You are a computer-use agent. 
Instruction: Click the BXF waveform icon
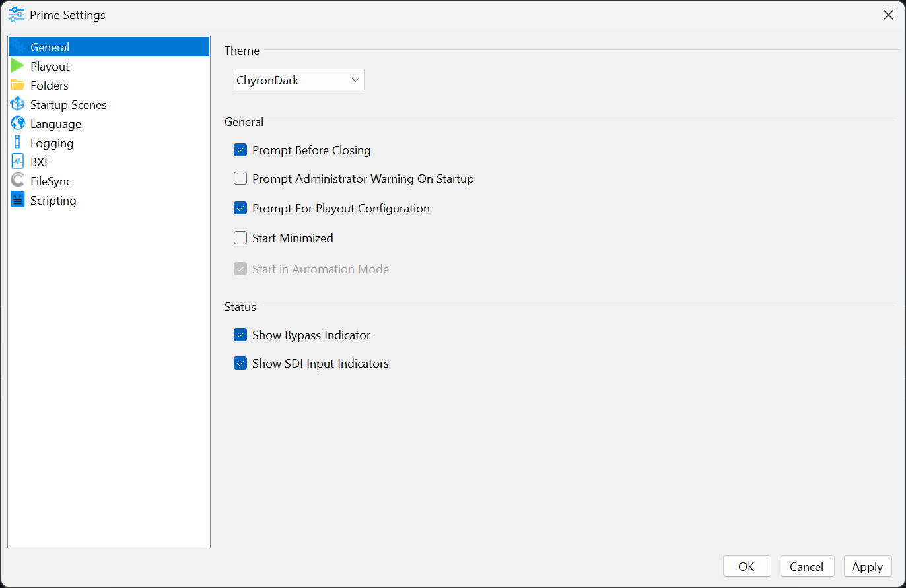[x=17, y=162]
